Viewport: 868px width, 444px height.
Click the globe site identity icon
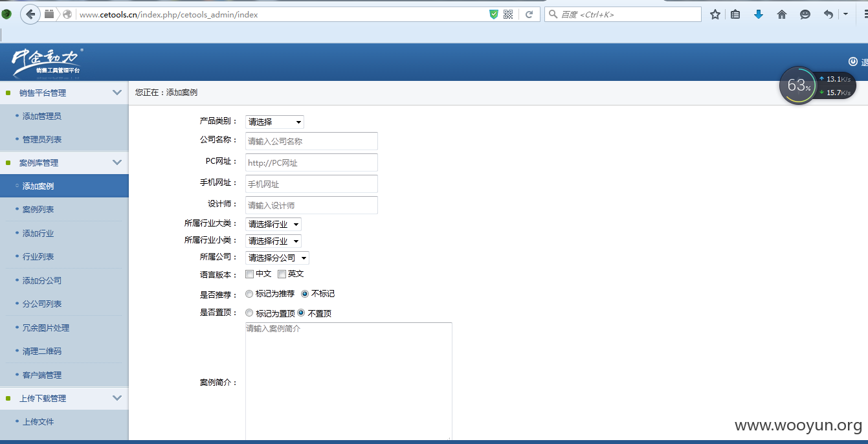click(x=67, y=14)
